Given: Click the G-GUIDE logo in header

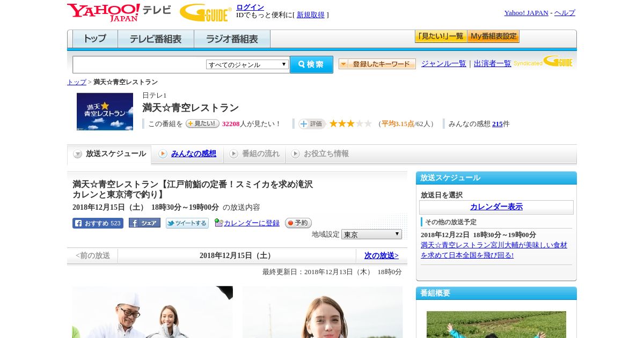Looking at the screenshot, I should coord(205,12).
